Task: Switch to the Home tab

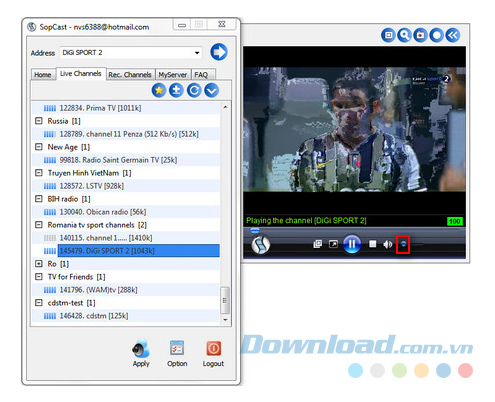Action: 43,75
